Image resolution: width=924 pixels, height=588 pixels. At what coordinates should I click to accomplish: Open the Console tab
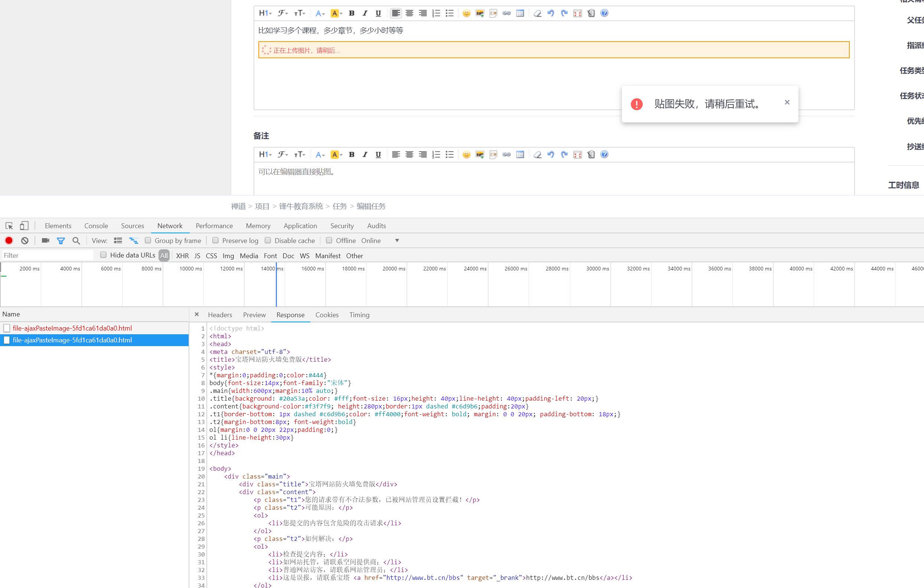96,226
